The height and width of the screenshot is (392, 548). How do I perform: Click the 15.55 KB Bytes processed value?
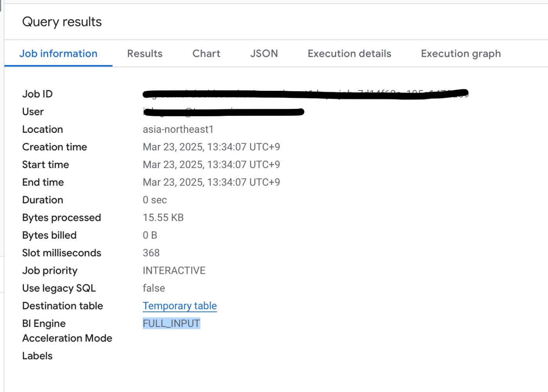[x=163, y=217]
